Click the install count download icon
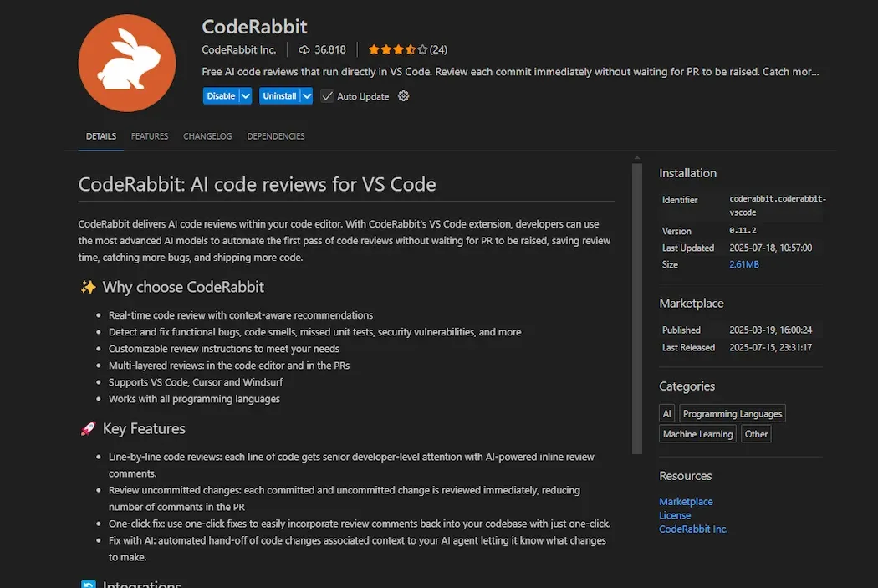The image size is (878, 588). (304, 49)
